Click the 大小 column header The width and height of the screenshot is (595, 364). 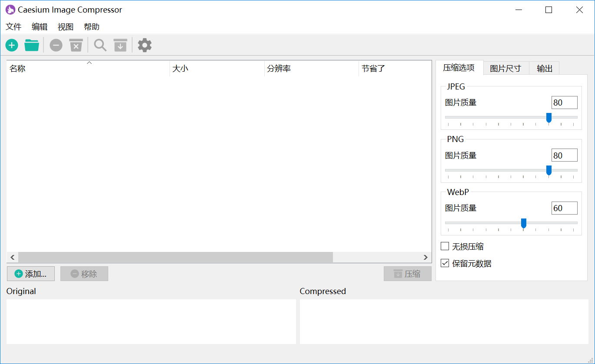[x=216, y=69]
